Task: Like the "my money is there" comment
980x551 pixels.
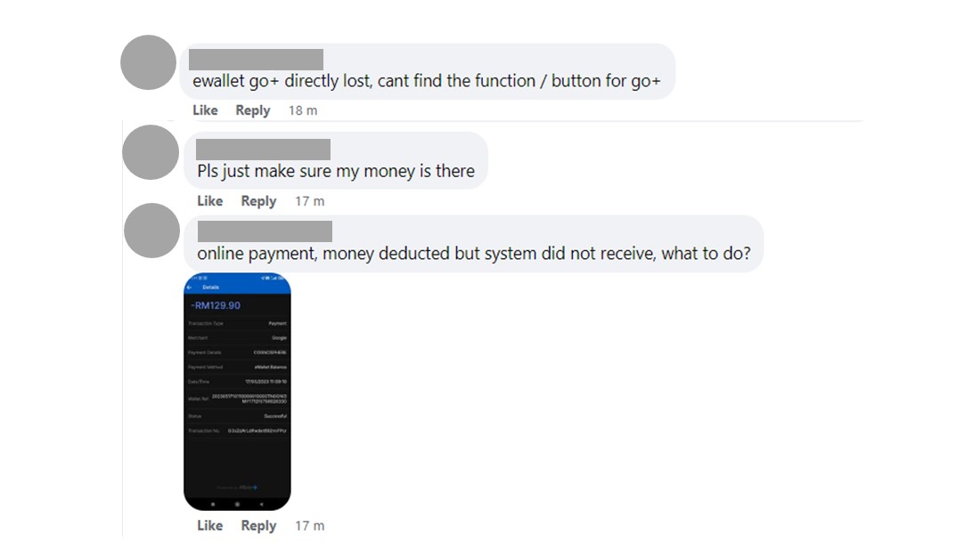Action: 210,201
